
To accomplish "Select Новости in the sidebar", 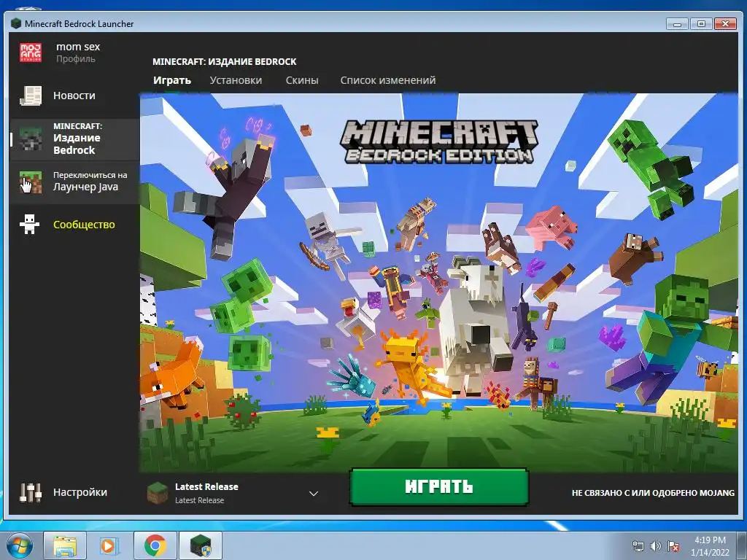I will coord(74,96).
